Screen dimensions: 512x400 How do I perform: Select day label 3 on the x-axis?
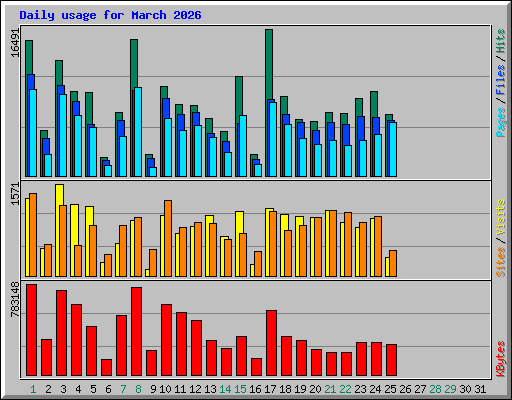click(x=63, y=389)
